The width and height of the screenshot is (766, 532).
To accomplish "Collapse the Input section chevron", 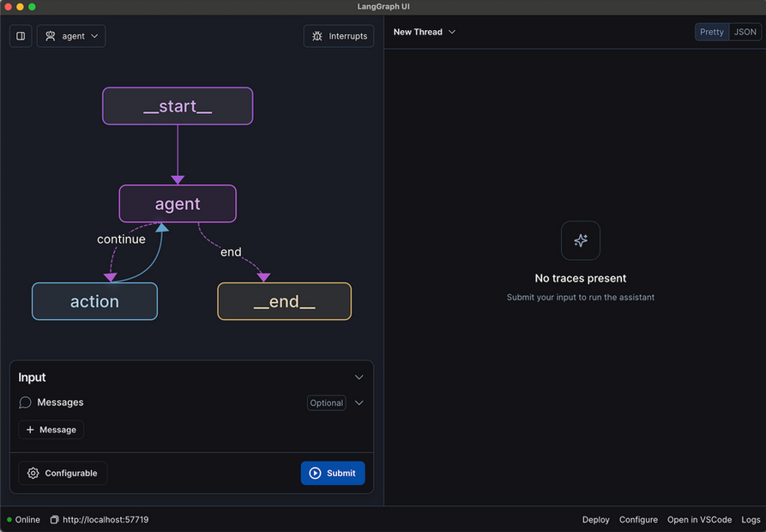I will (359, 378).
